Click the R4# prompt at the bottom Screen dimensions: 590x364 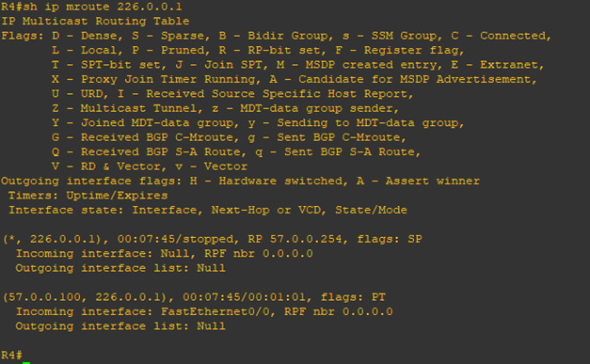11,355
